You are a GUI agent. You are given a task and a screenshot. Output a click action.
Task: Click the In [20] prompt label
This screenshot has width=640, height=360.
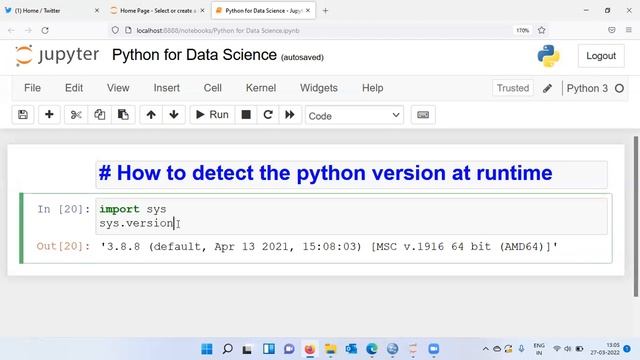point(64,209)
